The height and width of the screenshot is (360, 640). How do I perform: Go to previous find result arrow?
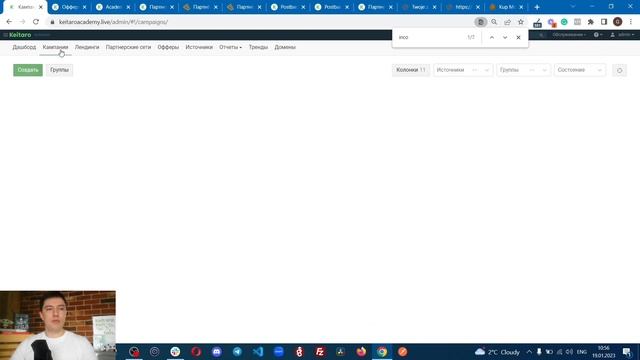tap(492, 38)
